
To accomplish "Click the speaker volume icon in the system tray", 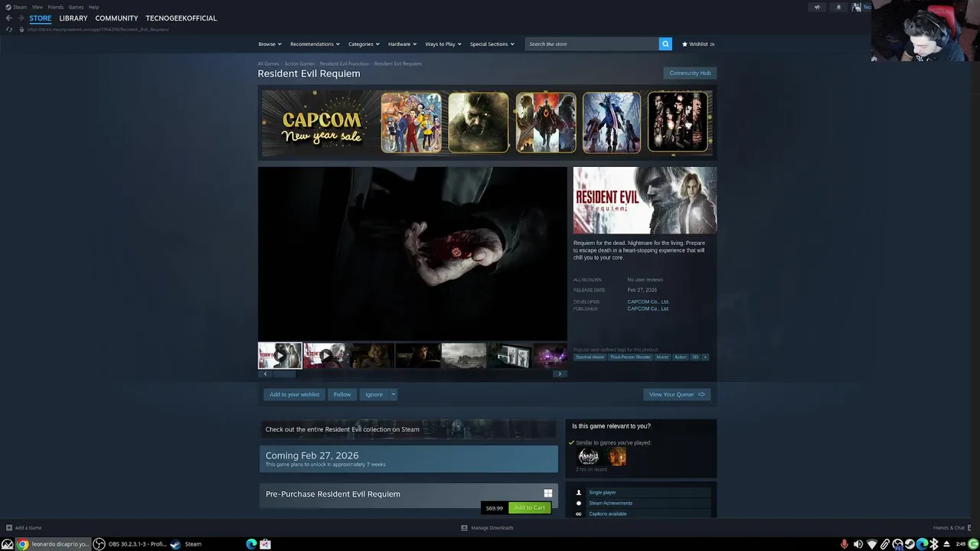I will pos(858,544).
